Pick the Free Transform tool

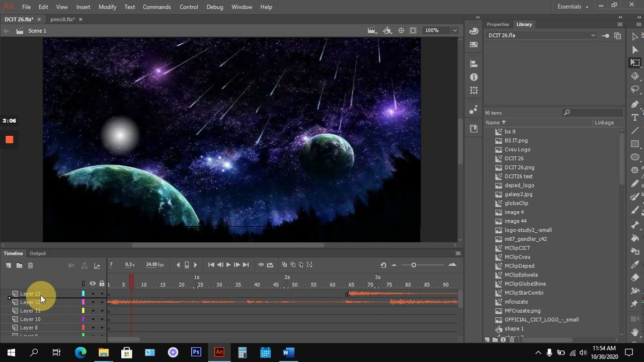tap(635, 63)
